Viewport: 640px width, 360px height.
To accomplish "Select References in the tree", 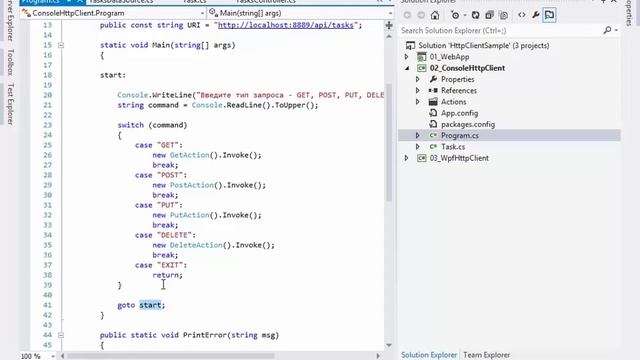I will click(458, 91).
